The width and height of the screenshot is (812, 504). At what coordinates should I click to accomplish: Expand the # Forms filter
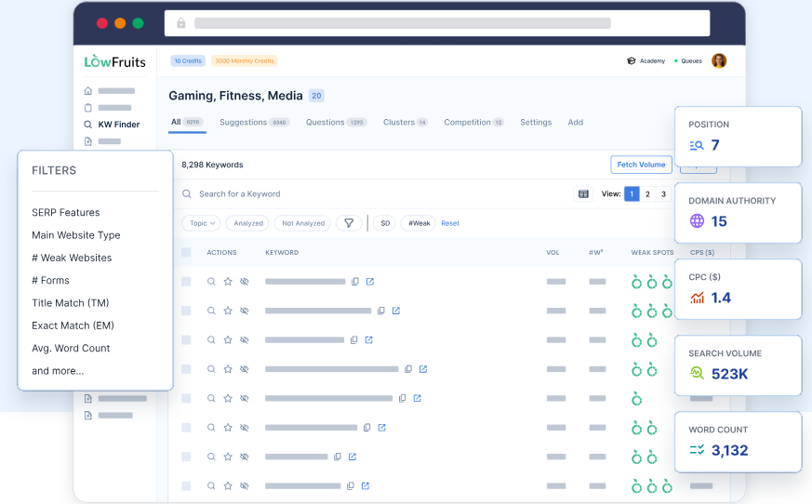[x=50, y=280]
